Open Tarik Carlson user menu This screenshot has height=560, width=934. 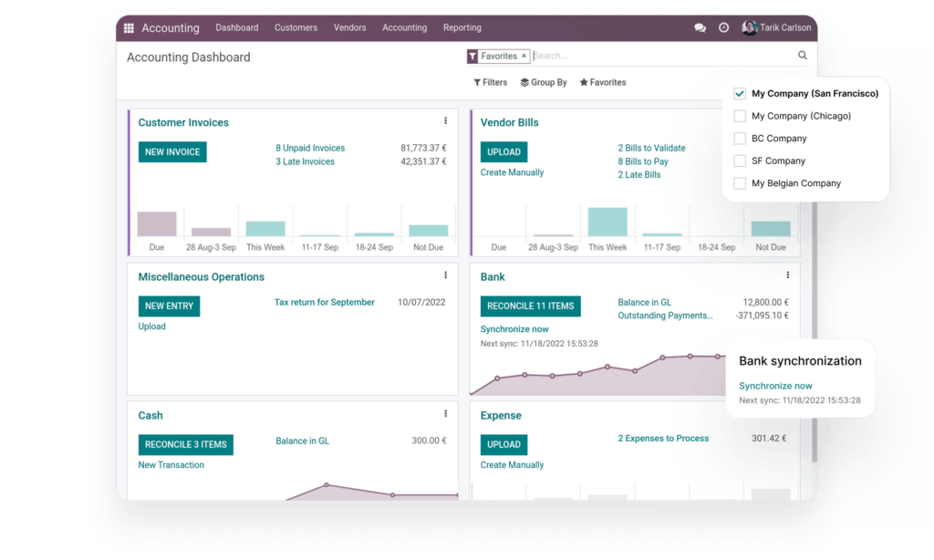click(776, 28)
